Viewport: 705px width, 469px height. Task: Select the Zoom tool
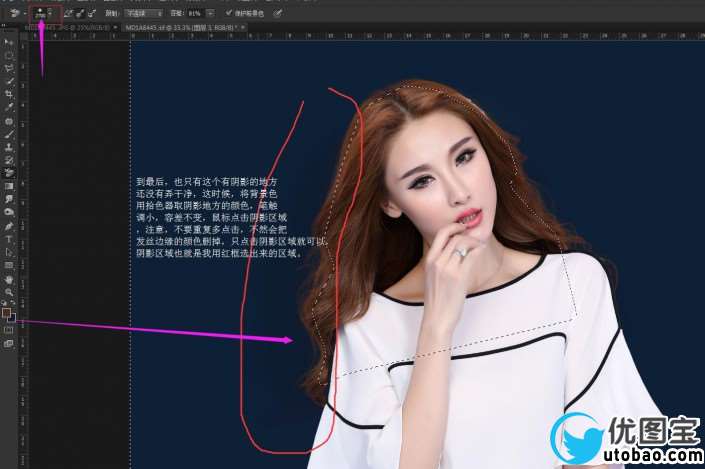coord(9,292)
